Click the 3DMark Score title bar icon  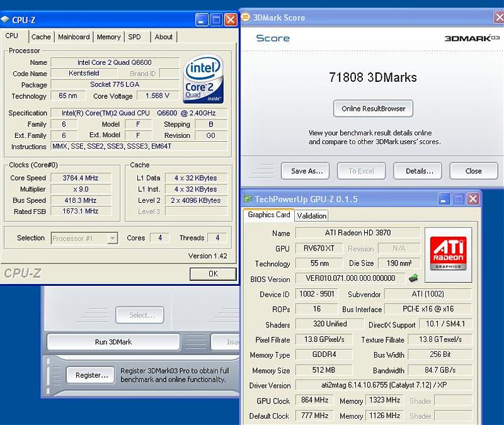(x=246, y=17)
